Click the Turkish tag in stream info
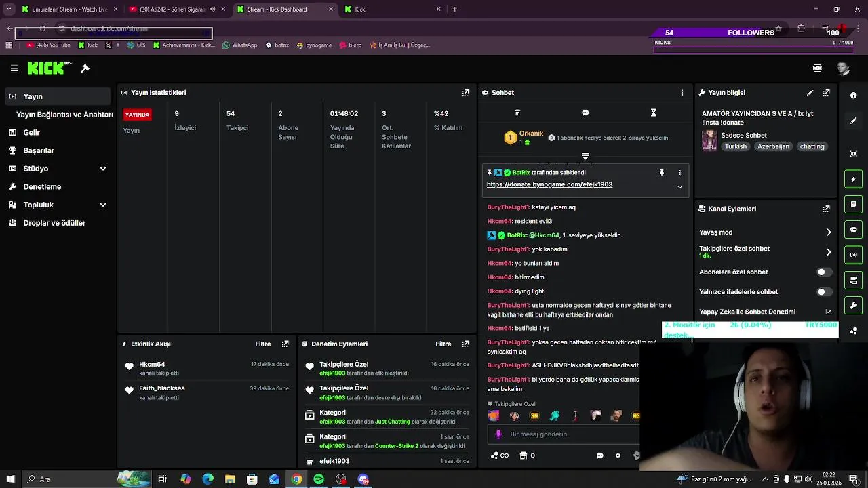The image size is (868, 488). coord(735,146)
